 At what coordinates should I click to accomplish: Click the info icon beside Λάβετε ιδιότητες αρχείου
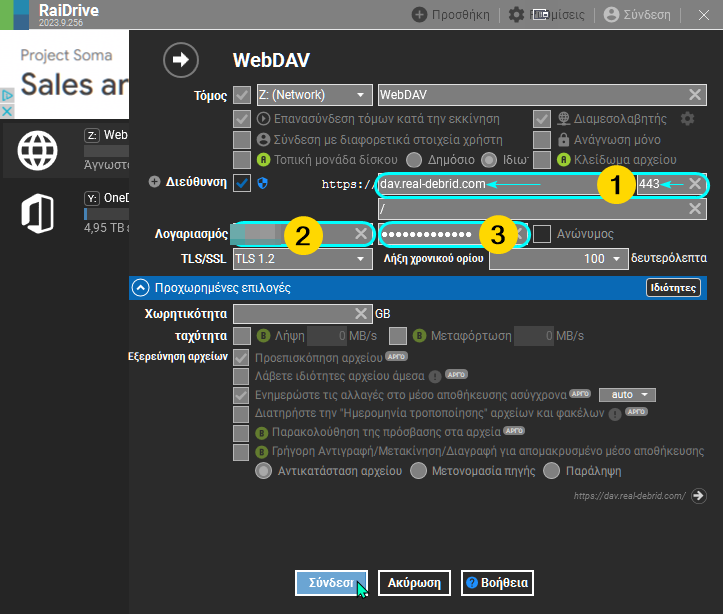435,377
